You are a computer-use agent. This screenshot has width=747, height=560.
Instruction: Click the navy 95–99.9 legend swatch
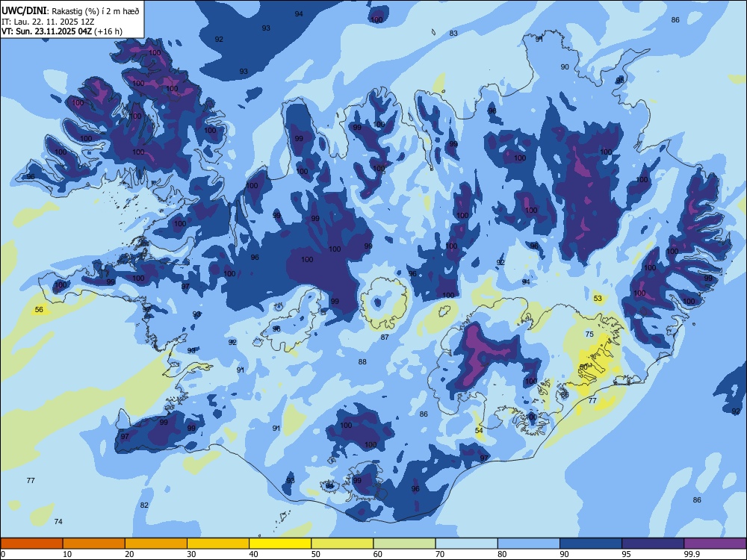(653, 544)
